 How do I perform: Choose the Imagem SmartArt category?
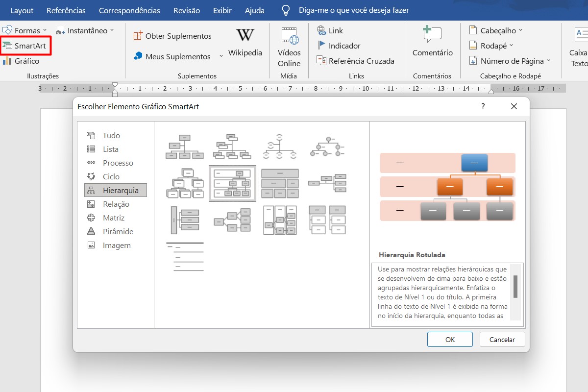click(x=116, y=245)
